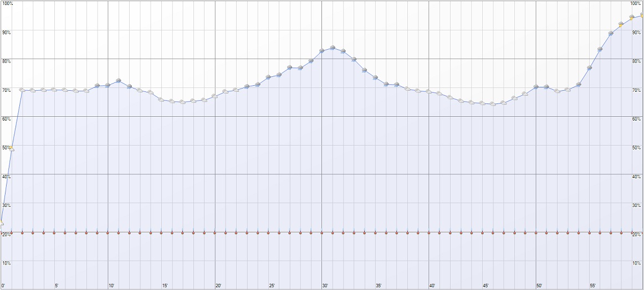Click the red marker on the 10-minute gridline
Viewport: 644px width, 290px height.
[x=108, y=232]
